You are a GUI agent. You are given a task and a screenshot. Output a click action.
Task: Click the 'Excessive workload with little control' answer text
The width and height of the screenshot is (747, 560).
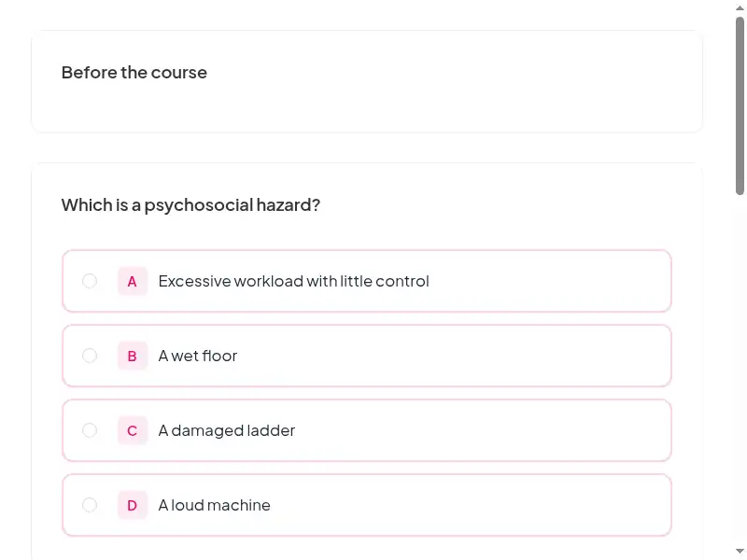pos(294,281)
